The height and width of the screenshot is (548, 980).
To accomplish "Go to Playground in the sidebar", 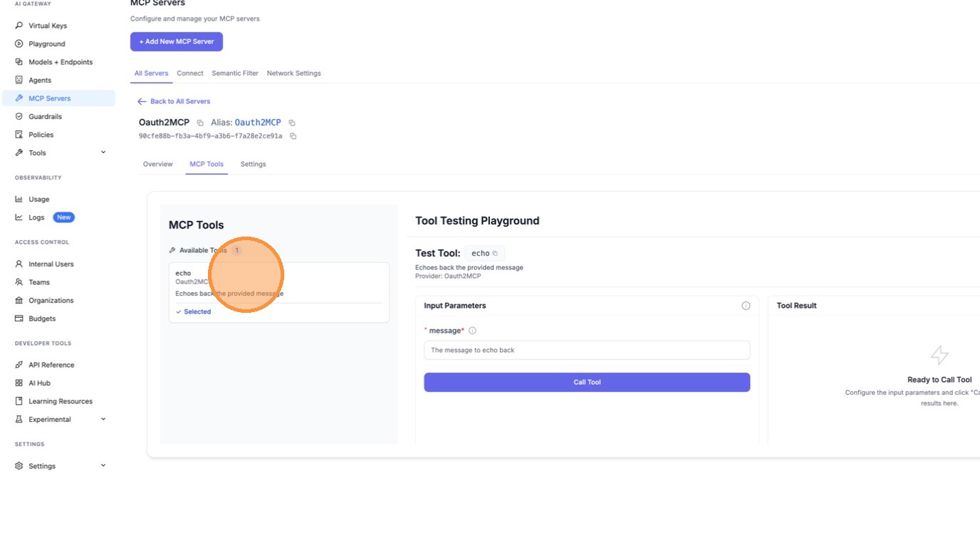I will tap(47, 44).
